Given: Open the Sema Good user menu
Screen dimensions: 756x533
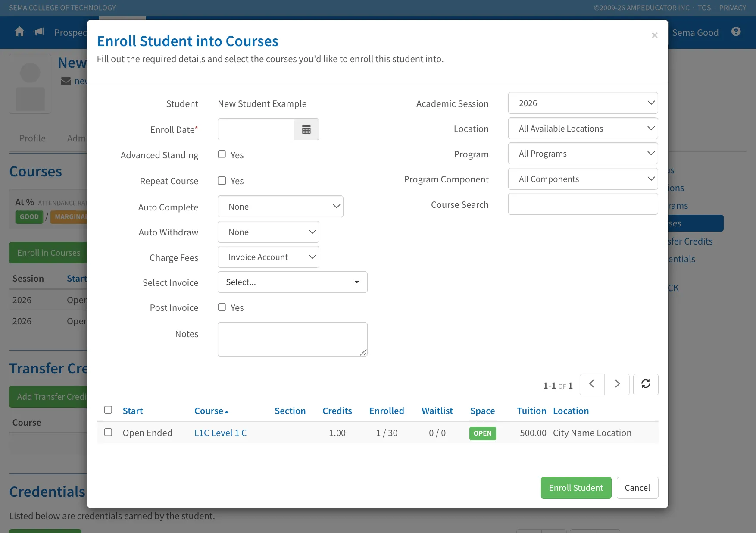Looking at the screenshot, I should point(695,33).
